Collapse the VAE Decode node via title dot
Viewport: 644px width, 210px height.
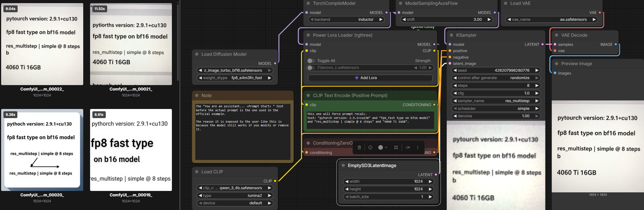pos(556,35)
